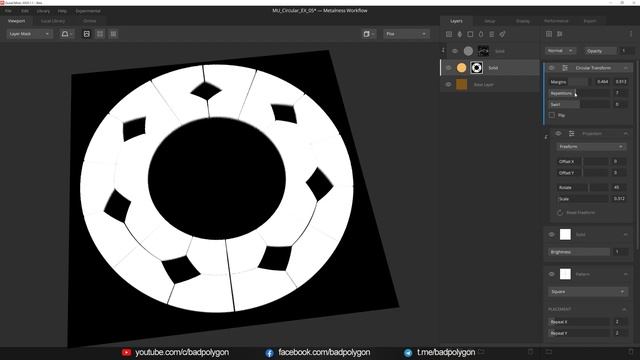Add a solid layer using square icon
Image resolution: width=640 pixels, height=360 pixels.
[x=470, y=34]
